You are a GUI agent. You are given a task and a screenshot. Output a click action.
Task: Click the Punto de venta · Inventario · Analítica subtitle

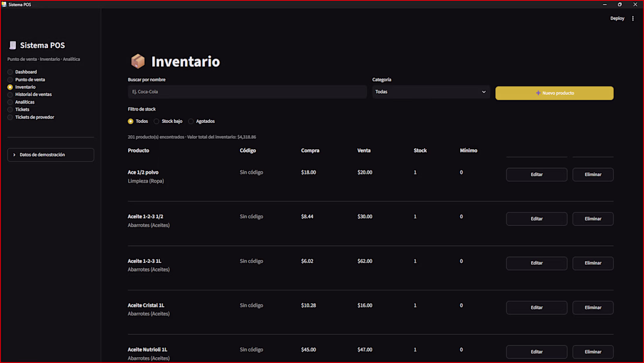point(43,59)
